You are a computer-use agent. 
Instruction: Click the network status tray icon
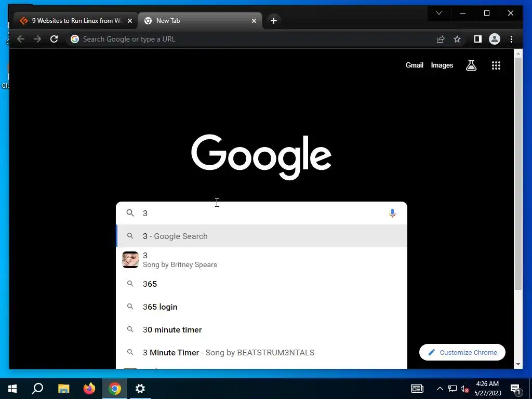point(453,389)
